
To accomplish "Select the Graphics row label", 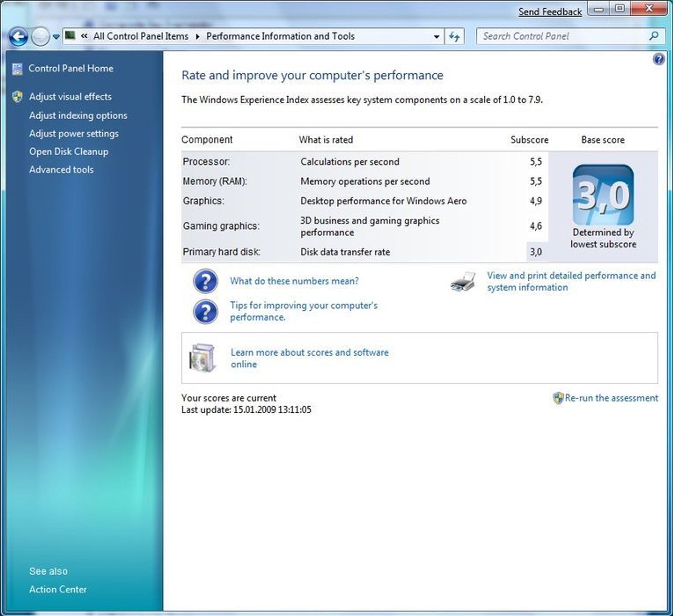I will pos(203,201).
